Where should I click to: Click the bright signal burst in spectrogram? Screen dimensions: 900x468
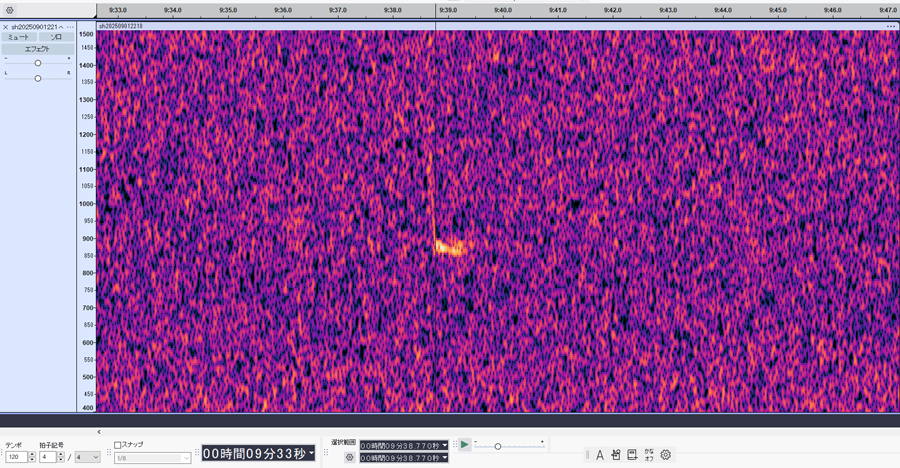tap(451, 248)
